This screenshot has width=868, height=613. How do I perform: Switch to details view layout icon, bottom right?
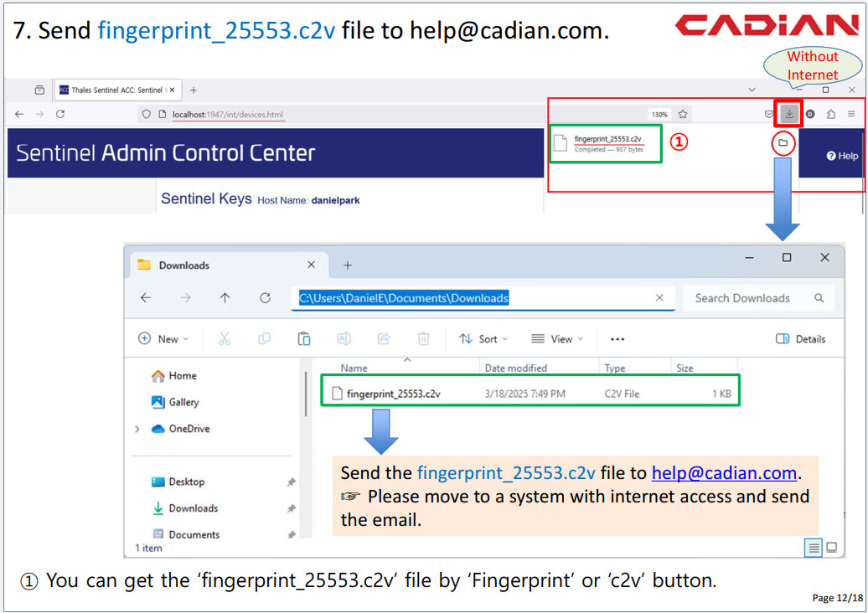pos(813,548)
